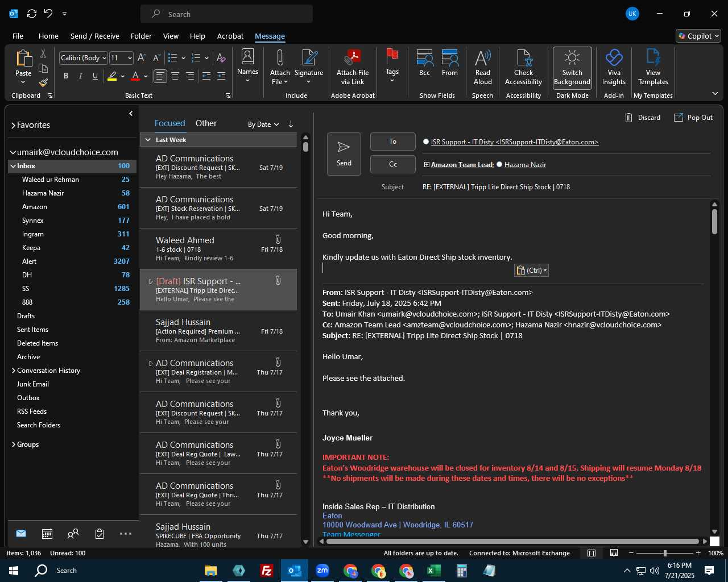Expand the Favorites section
728x582 pixels.
pos(13,125)
